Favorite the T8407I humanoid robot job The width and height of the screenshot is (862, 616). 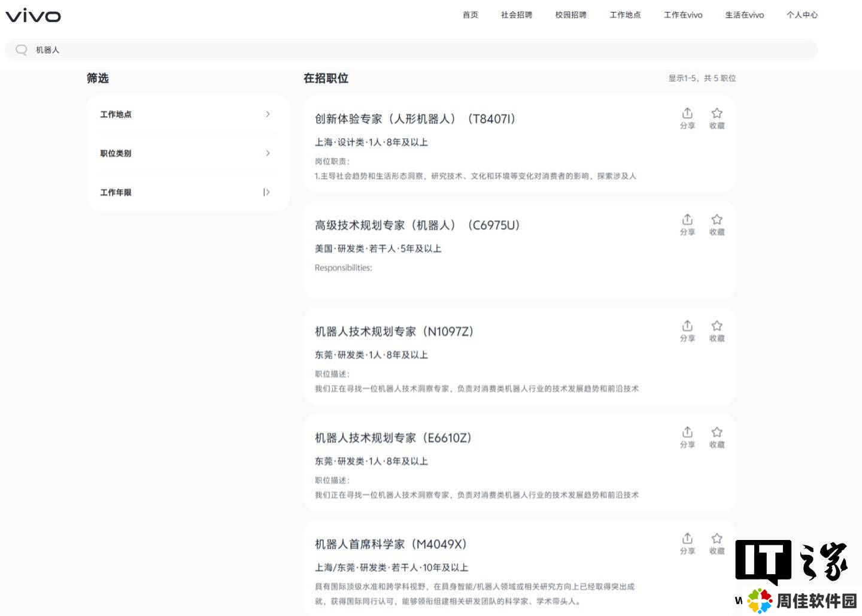coord(717,119)
